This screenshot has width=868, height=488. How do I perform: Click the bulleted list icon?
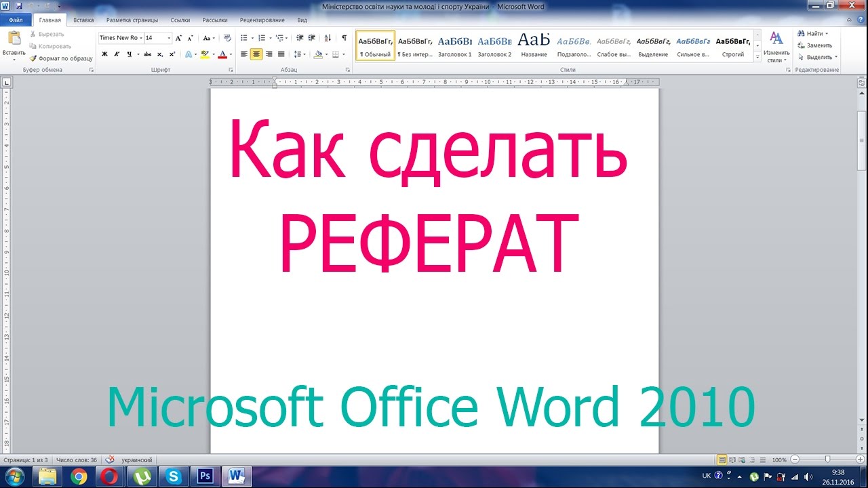coord(245,38)
